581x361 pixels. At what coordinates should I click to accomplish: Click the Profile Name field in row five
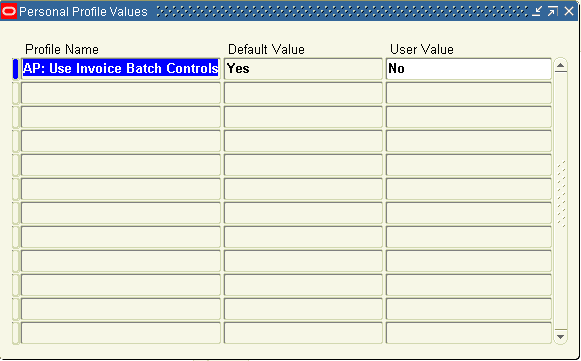click(121, 165)
